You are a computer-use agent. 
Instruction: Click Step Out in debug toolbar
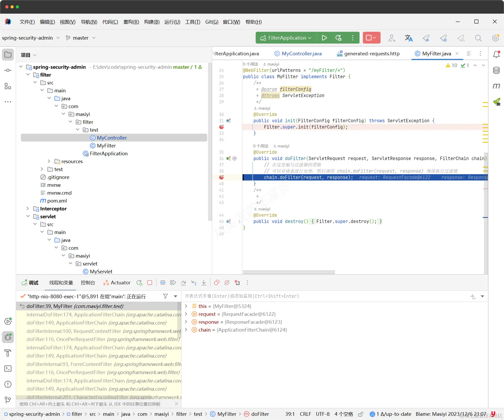pos(204,283)
